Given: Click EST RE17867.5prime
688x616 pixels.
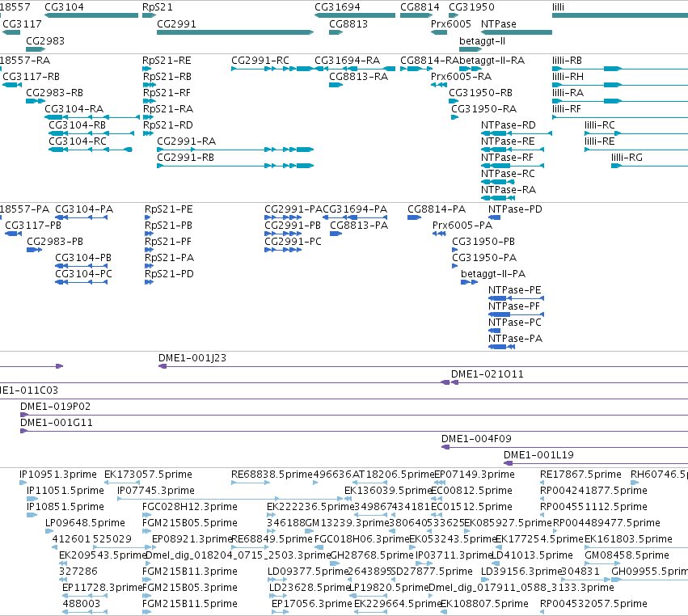Looking at the screenshot, I should 542,483.
